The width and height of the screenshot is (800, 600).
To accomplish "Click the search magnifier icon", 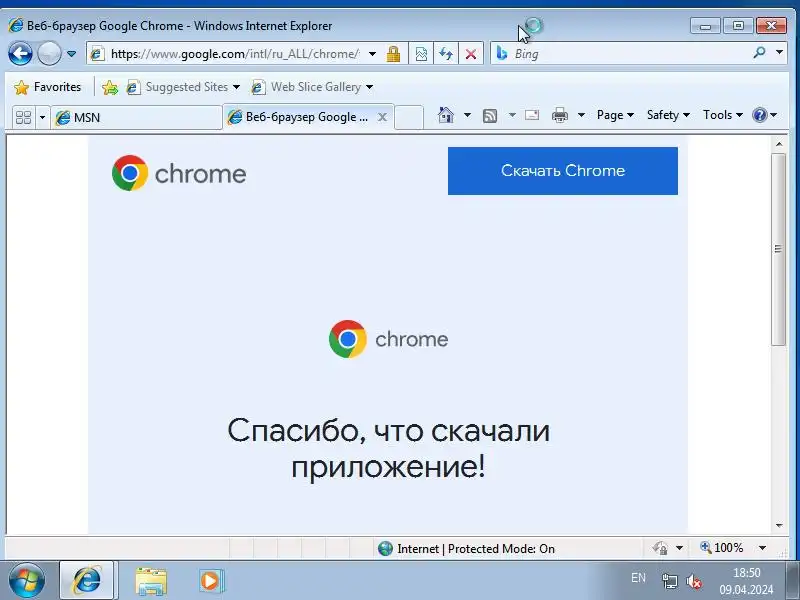I will point(759,53).
